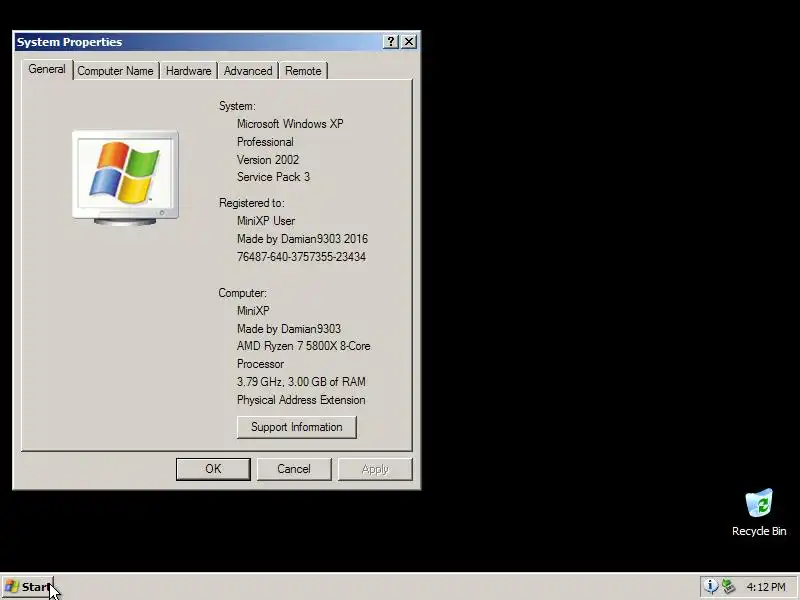Open the Recycle Bin desktop icon
The image size is (800, 600).
click(x=759, y=512)
